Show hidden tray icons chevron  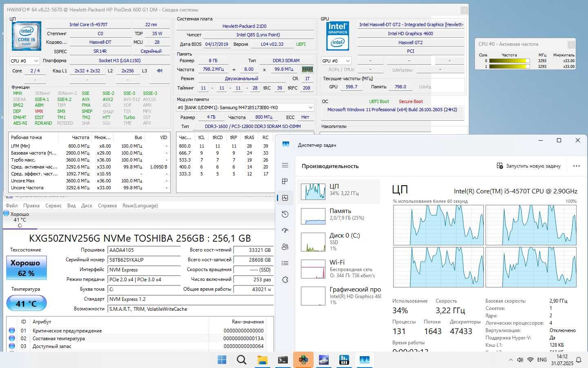tap(510, 360)
